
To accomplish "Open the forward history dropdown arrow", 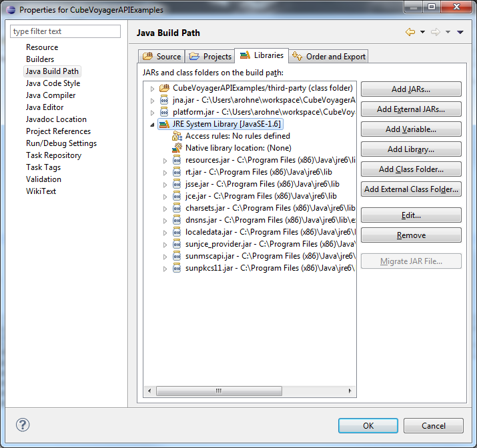I will (448, 32).
